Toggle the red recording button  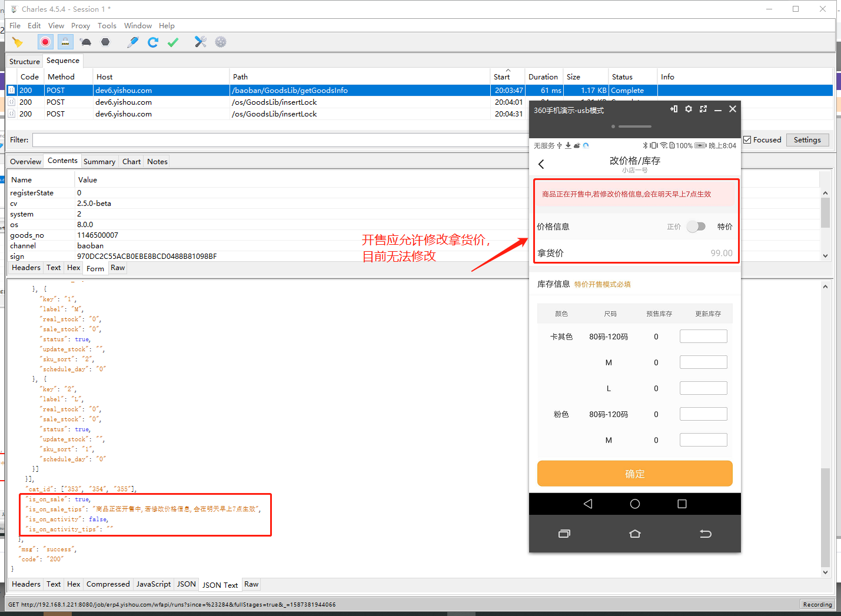coord(45,42)
